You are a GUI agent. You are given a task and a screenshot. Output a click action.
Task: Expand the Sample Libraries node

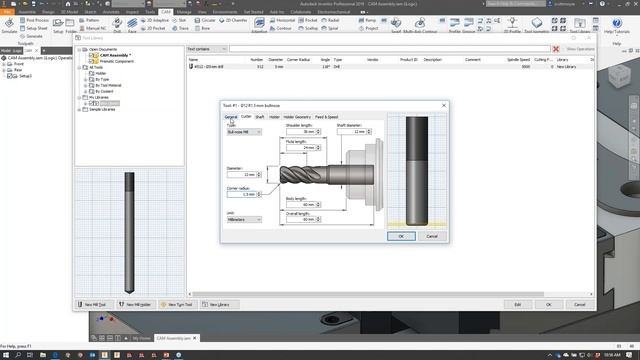(x=79, y=110)
